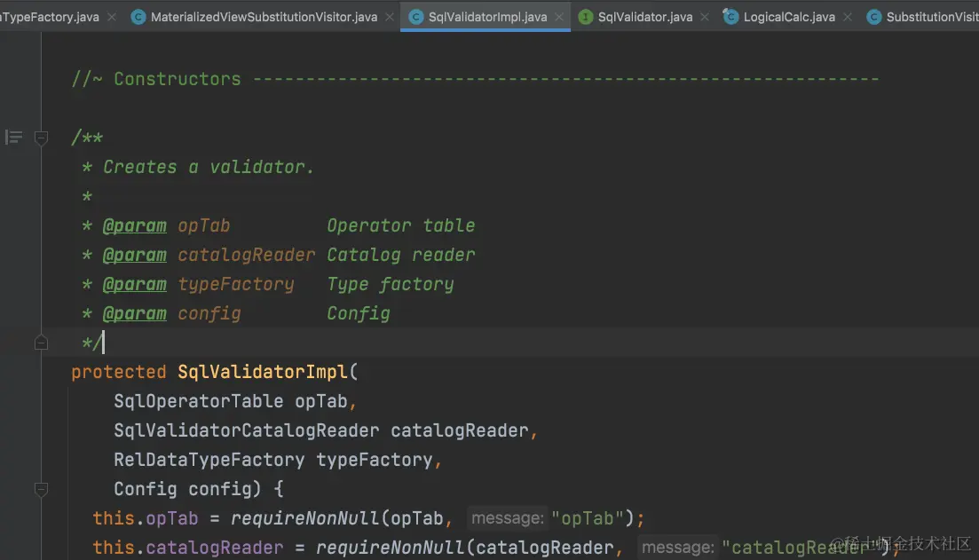Click the @param tag for typeFactory
The width and height of the screenshot is (979, 560).
click(x=135, y=285)
